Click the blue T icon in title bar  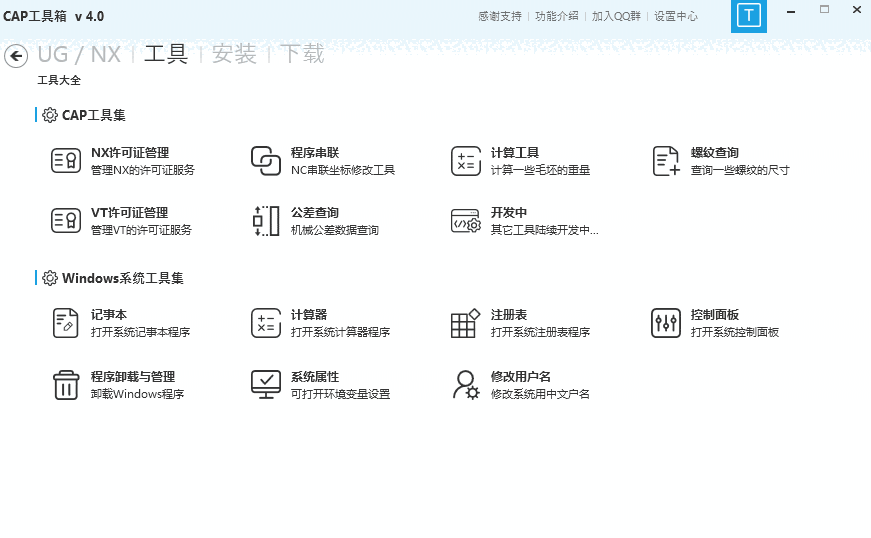[749, 16]
